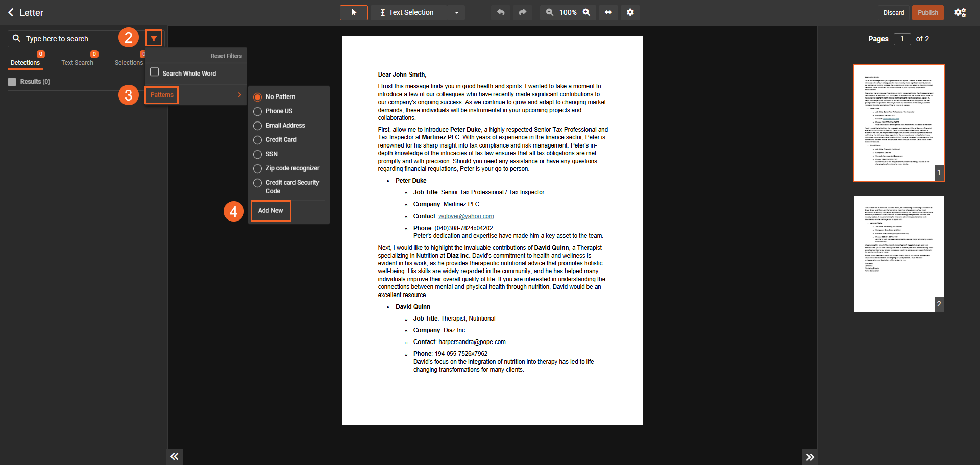Collapse the left panel with double chevron
This screenshot has width=980, height=465.
(175, 456)
